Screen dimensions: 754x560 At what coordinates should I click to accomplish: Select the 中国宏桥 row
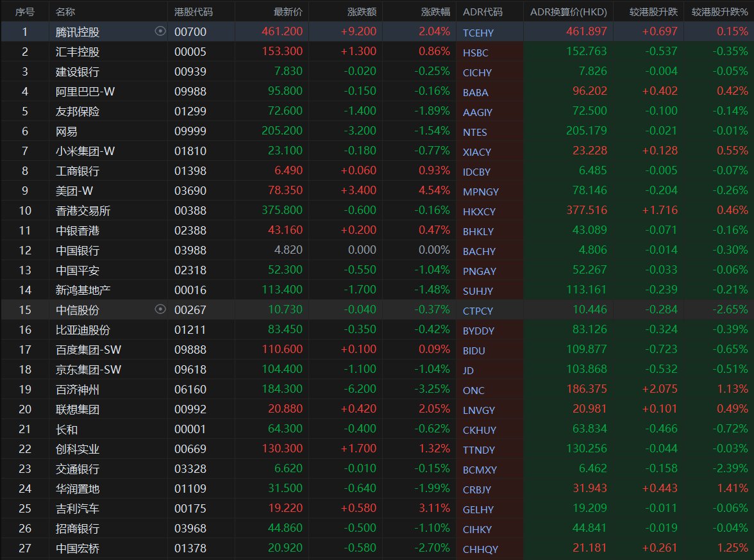[x=377, y=548]
